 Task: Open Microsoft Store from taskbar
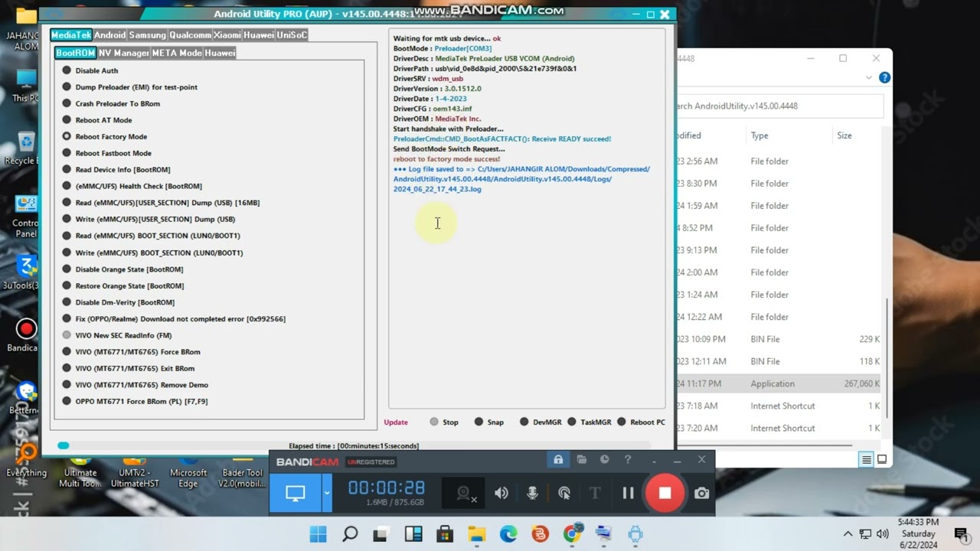pos(445,534)
